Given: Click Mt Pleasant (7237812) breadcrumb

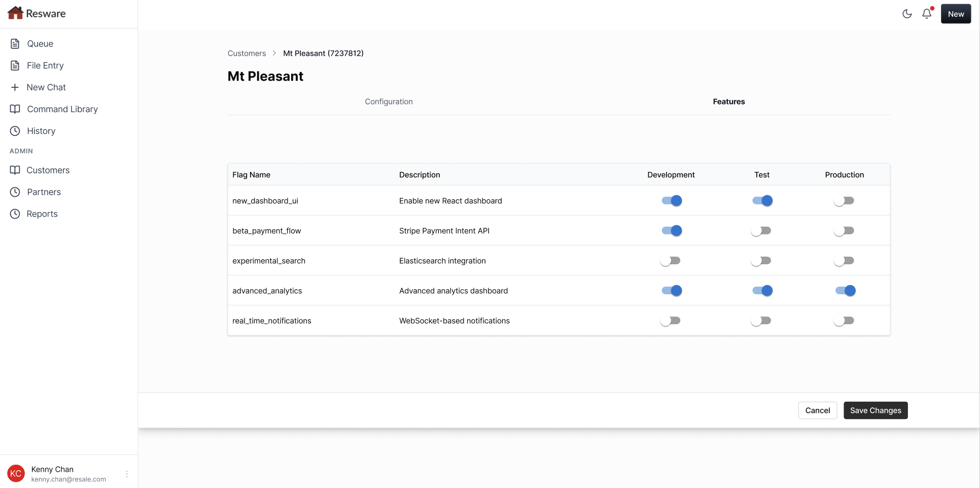Looking at the screenshot, I should (x=323, y=53).
